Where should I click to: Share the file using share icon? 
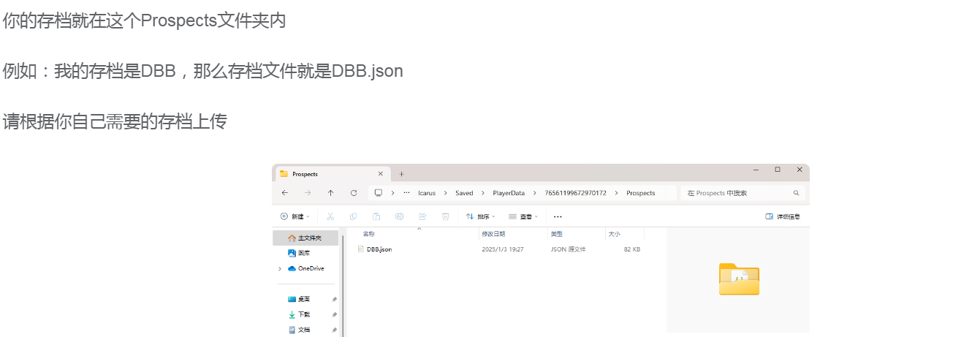coord(422,216)
